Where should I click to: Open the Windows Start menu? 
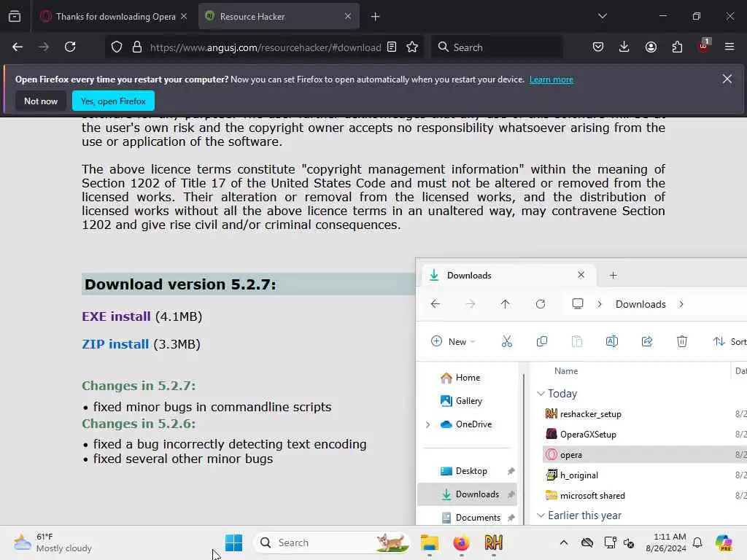pyautogui.click(x=233, y=542)
